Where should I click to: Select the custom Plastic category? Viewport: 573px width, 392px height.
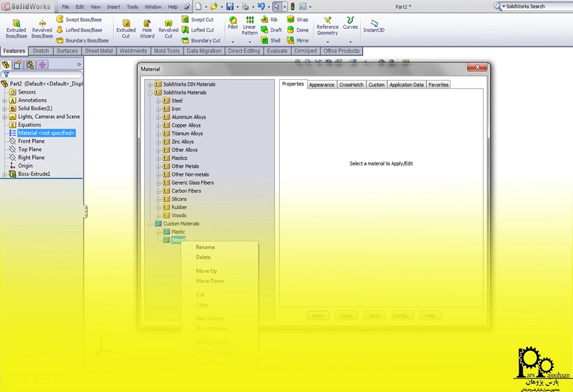(x=179, y=232)
